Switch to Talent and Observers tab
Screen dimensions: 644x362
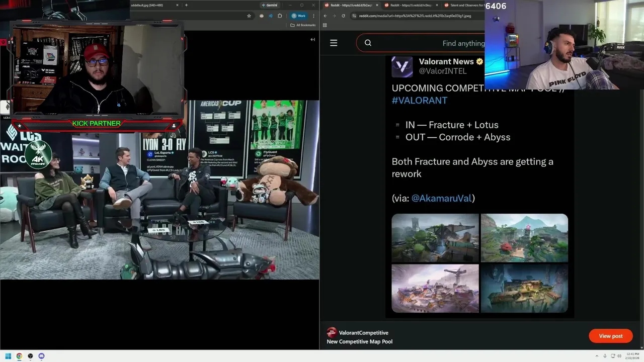pos(464,5)
